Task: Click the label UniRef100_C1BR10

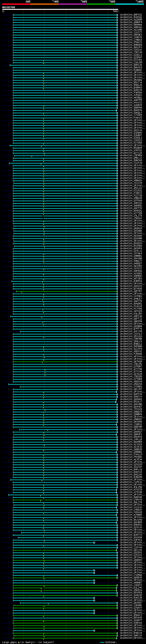Action: pyautogui.click(x=131, y=424)
